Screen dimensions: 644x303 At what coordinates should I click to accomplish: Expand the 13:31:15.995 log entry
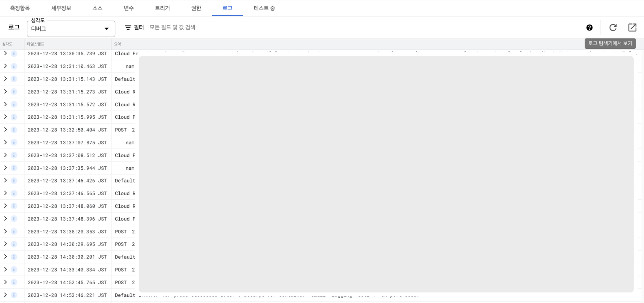[x=5, y=117]
